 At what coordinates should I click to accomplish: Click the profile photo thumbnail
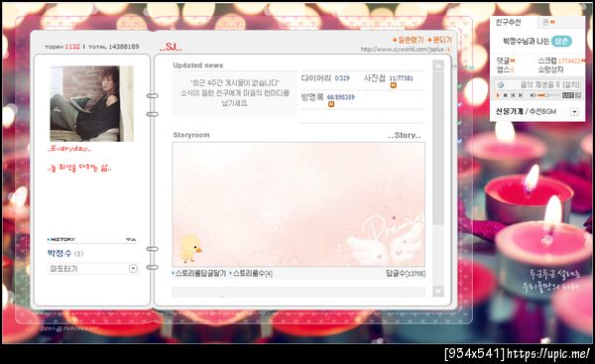coord(92,103)
